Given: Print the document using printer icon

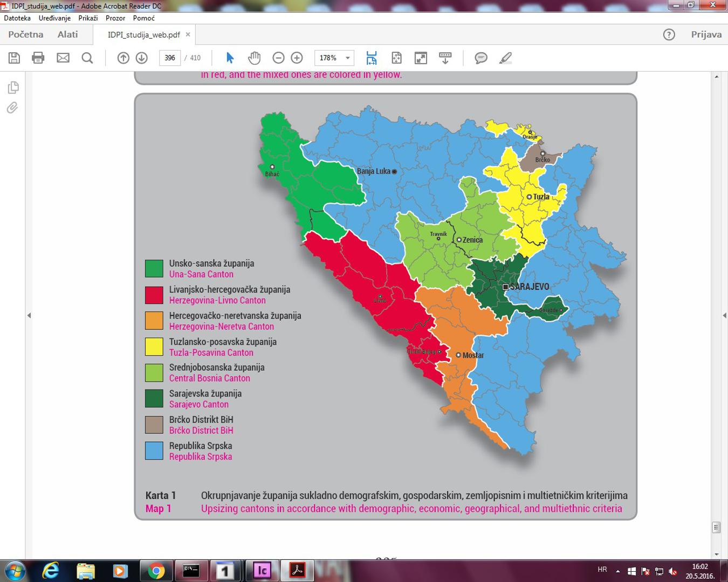Looking at the screenshot, I should (x=38, y=58).
